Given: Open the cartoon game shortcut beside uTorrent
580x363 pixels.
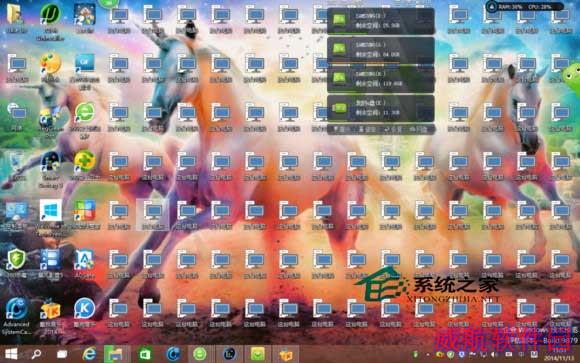Looking at the screenshot, I should pyautogui.click(x=85, y=14).
